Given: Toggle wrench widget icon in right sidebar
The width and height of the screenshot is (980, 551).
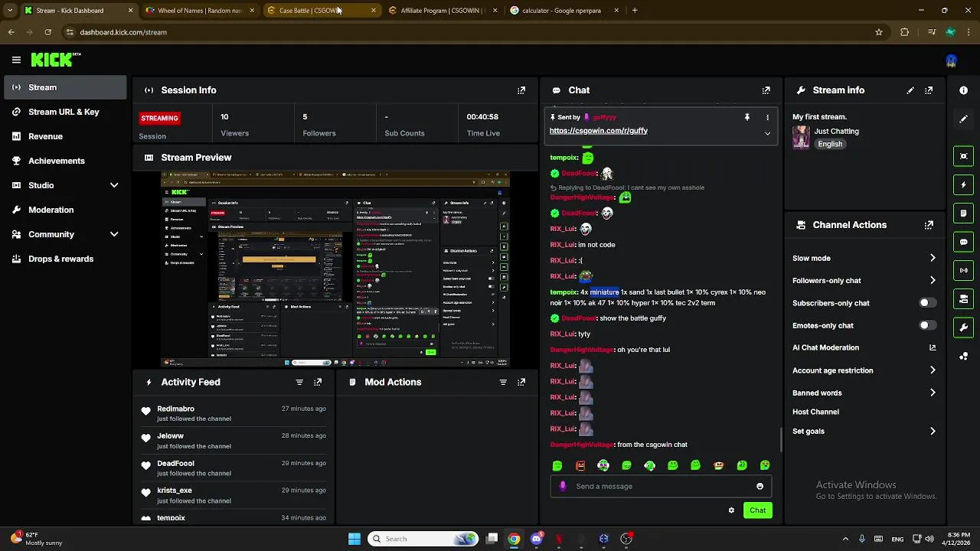Looking at the screenshot, I should pos(963,328).
